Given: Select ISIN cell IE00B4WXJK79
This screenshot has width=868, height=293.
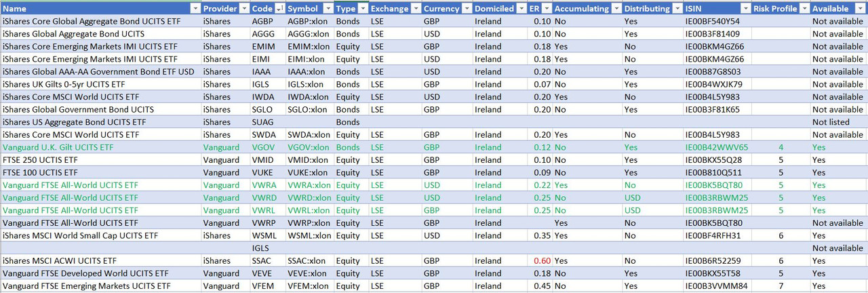Looking at the screenshot, I should pos(717,84).
